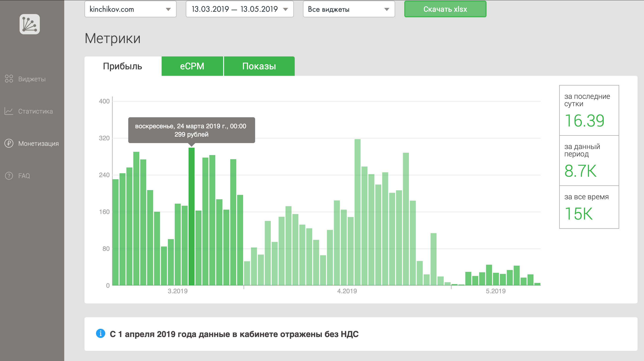Click the за последние сутки stat card
Viewport: 644px width, 361px height.
click(x=589, y=110)
